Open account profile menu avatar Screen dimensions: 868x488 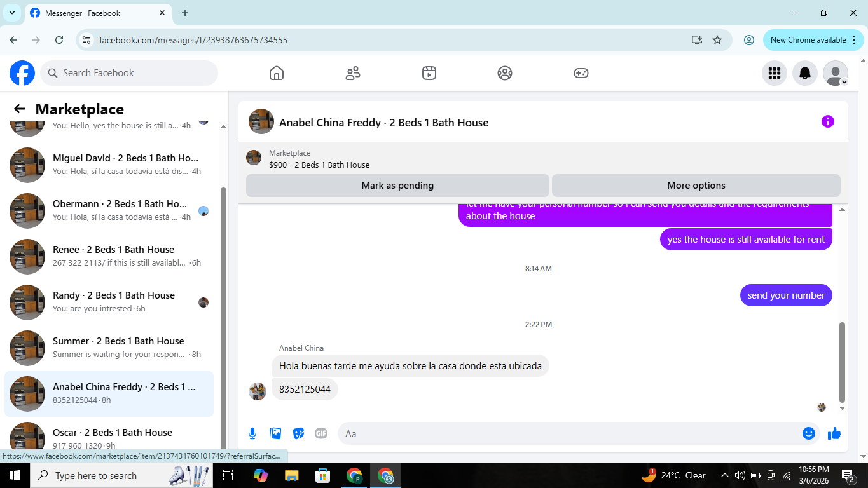(x=836, y=73)
